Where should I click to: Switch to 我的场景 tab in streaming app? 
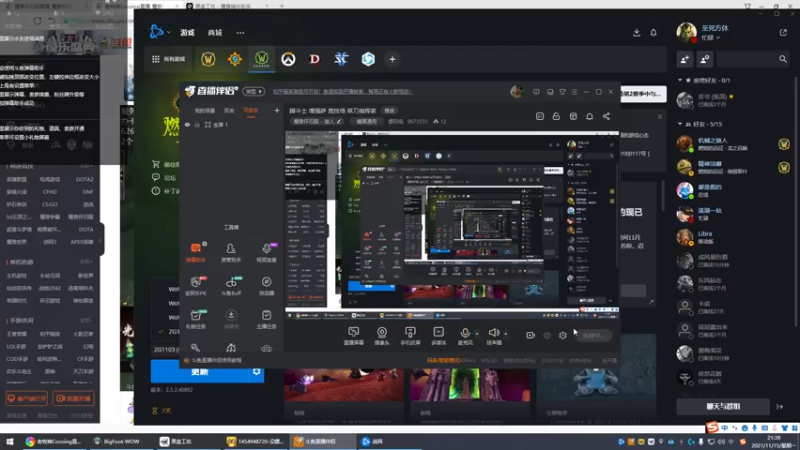pyautogui.click(x=205, y=111)
